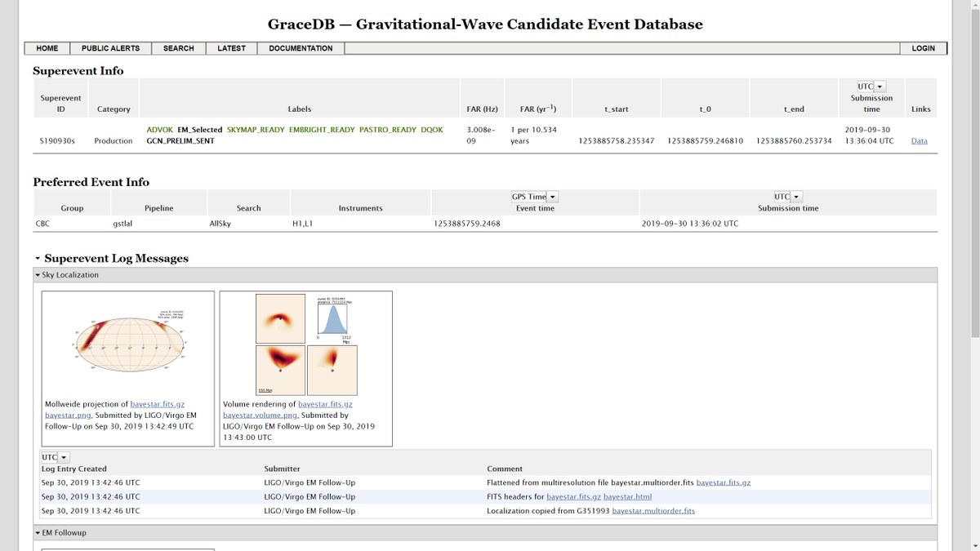
Task: Click the EM_Selected label
Action: tap(199, 130)
